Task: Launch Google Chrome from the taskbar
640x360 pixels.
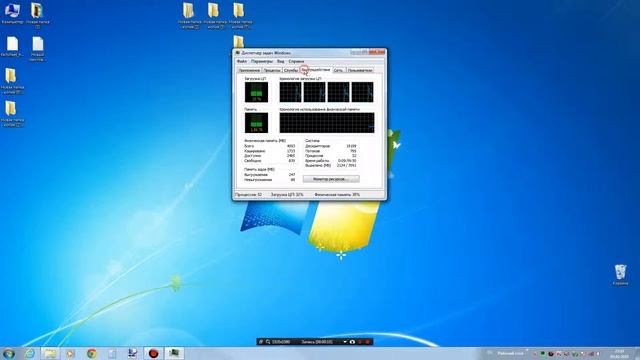Action: point(91,353)
